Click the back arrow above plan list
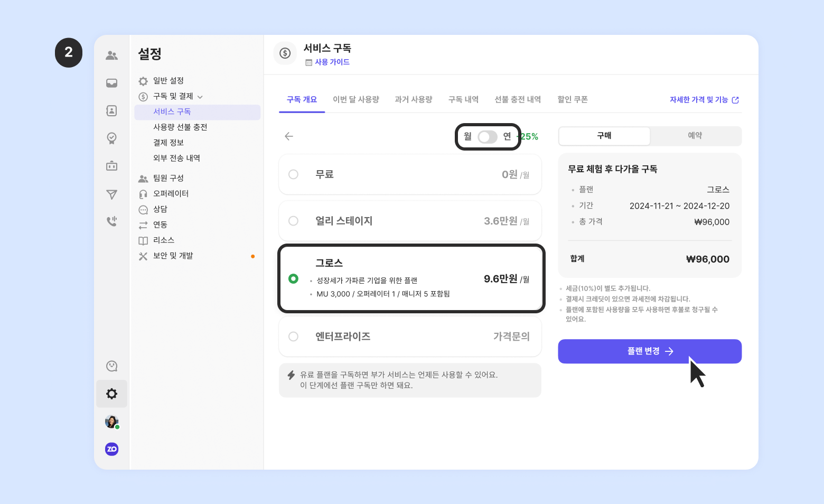 pyautogui.click(x=289, y=136)
